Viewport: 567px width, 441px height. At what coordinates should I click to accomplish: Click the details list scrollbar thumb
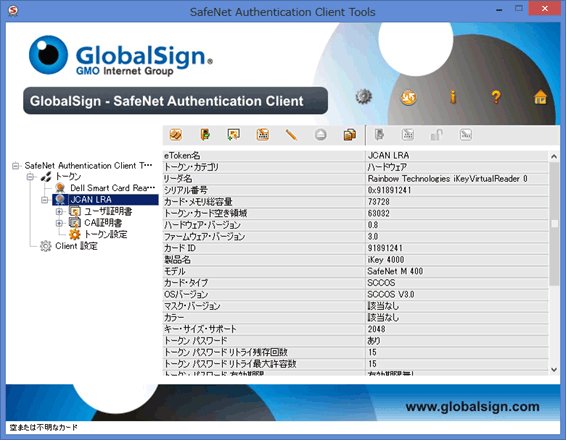pos(554,224)
